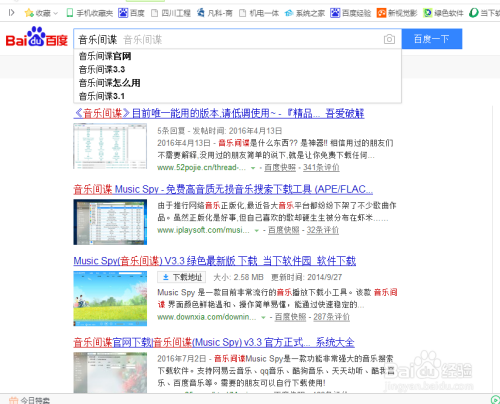Open the 当下软 bookmark

pos(484,13)
